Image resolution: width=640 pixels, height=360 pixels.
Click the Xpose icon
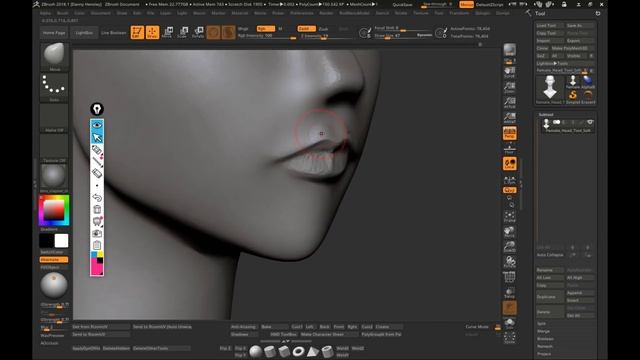point(509,338)
